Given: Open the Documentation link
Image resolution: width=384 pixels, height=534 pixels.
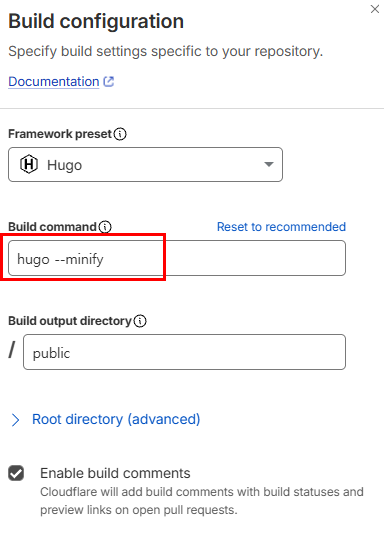Looking at the screenshot, I should pos(54,82).
